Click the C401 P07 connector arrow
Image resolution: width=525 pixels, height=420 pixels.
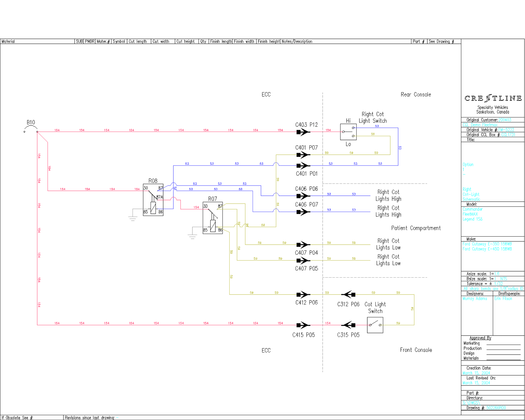(303, 155)
